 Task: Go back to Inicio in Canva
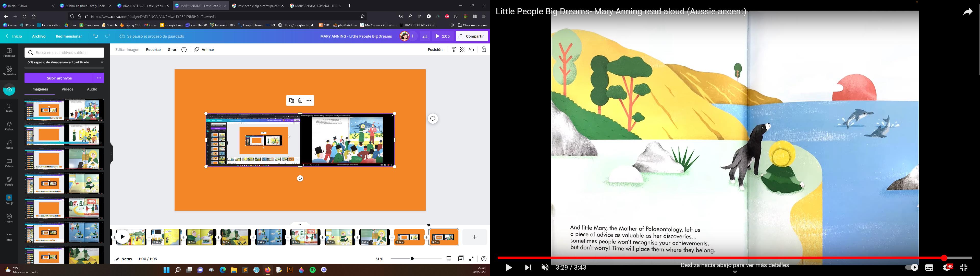(x=14, y=36)
